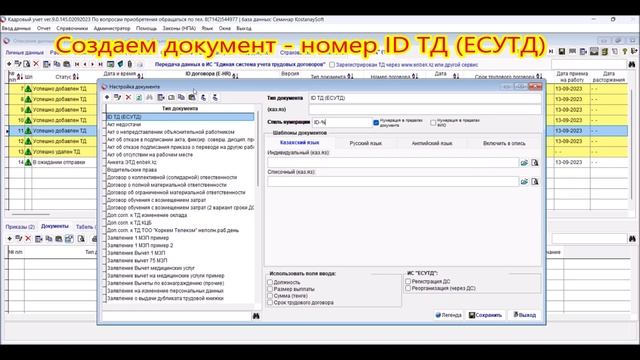640x360 pixels.
Task: Click the add record plus icon in the main window toolbar
Action: point(9,64)
